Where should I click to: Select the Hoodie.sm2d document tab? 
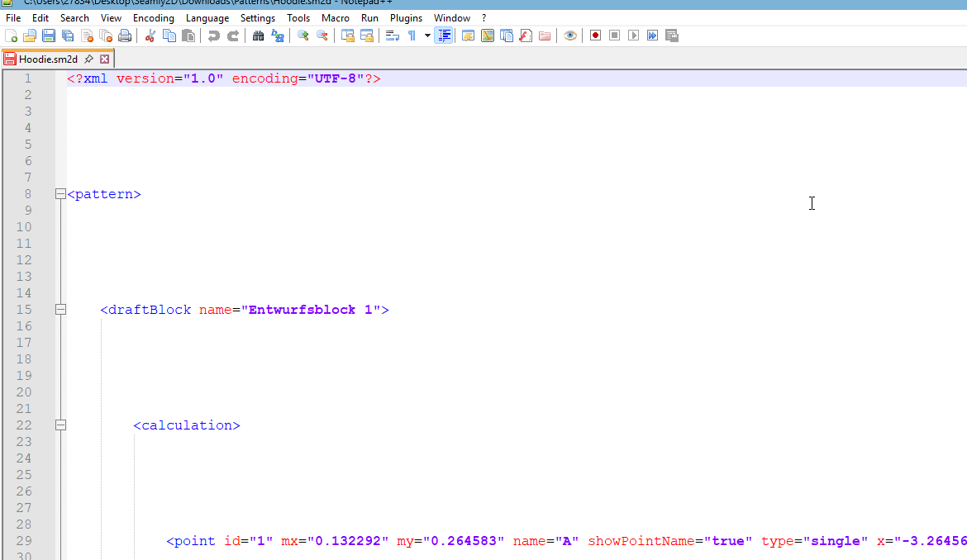pyautogui.click(x=48, y=59)
